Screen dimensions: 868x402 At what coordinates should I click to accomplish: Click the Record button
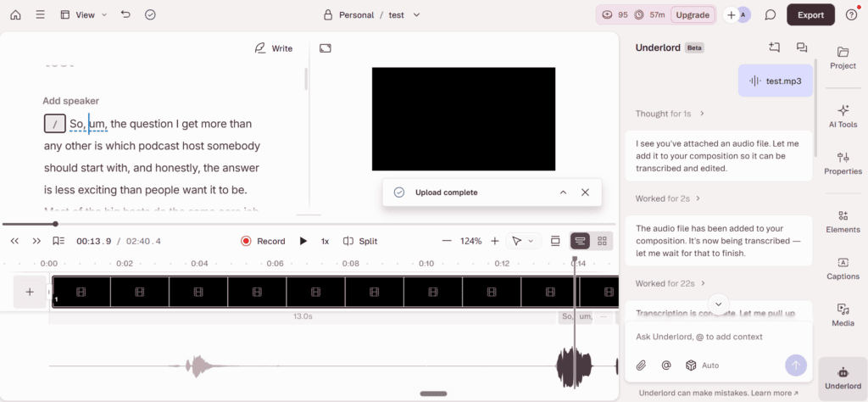click(x=263, y=241)
